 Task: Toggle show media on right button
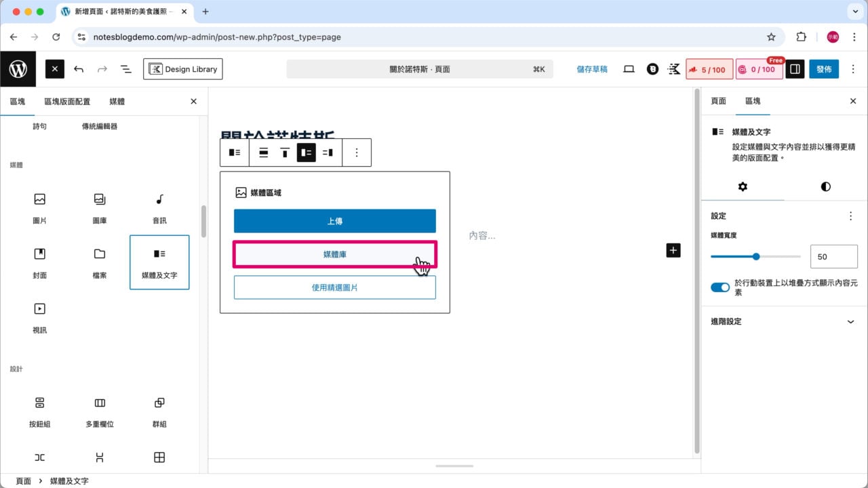[x=328, y=152]
